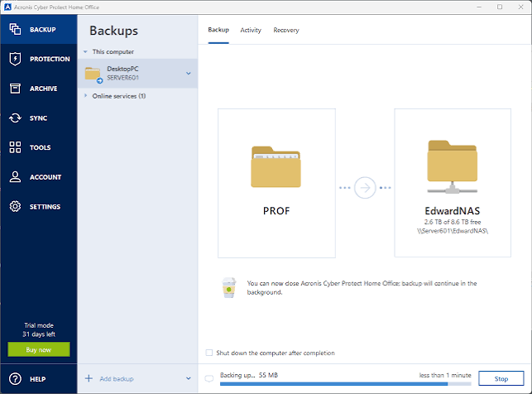Open the Sync arrows icon
532x394 pixels.
(15, 118)
